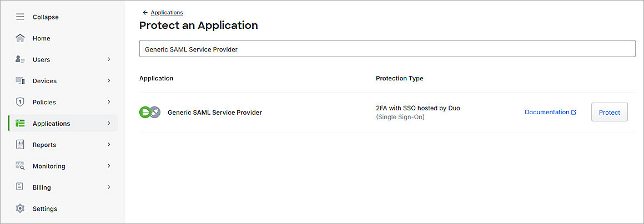Click the application search input field

coord(387,49)
